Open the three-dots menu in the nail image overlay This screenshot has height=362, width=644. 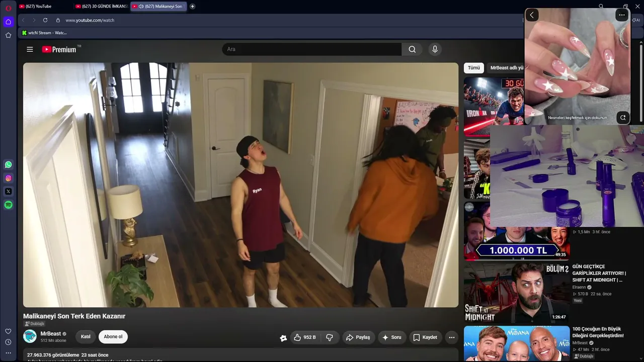(622, 15)
